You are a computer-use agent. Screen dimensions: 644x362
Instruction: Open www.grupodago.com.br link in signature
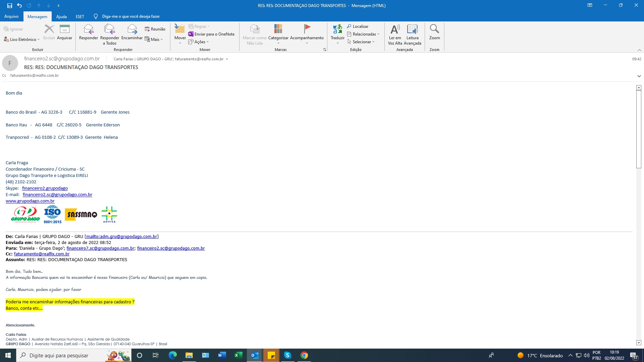(x=30, y=201)
